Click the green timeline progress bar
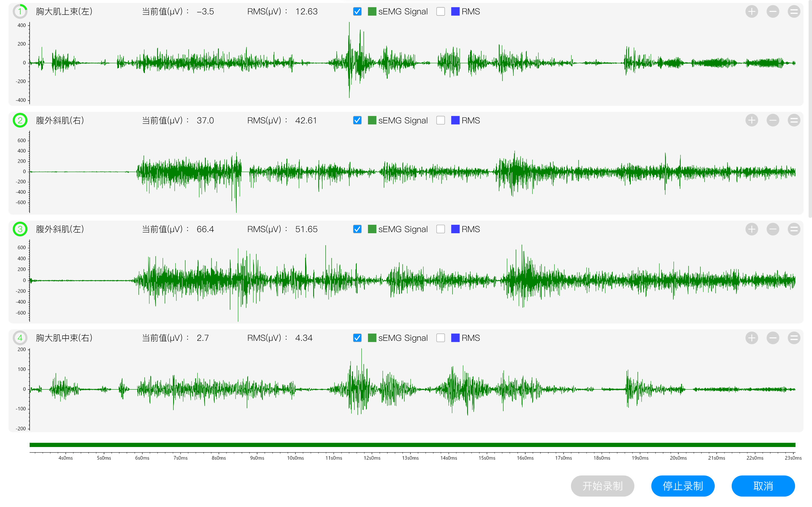 pyautogui.click(x=412, y=445)
